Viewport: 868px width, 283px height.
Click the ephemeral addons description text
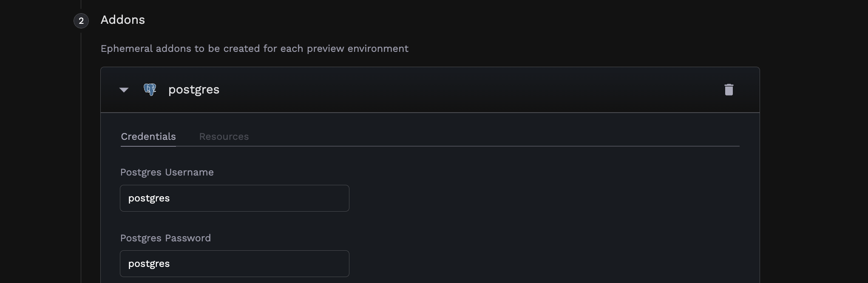coord(254,48)
